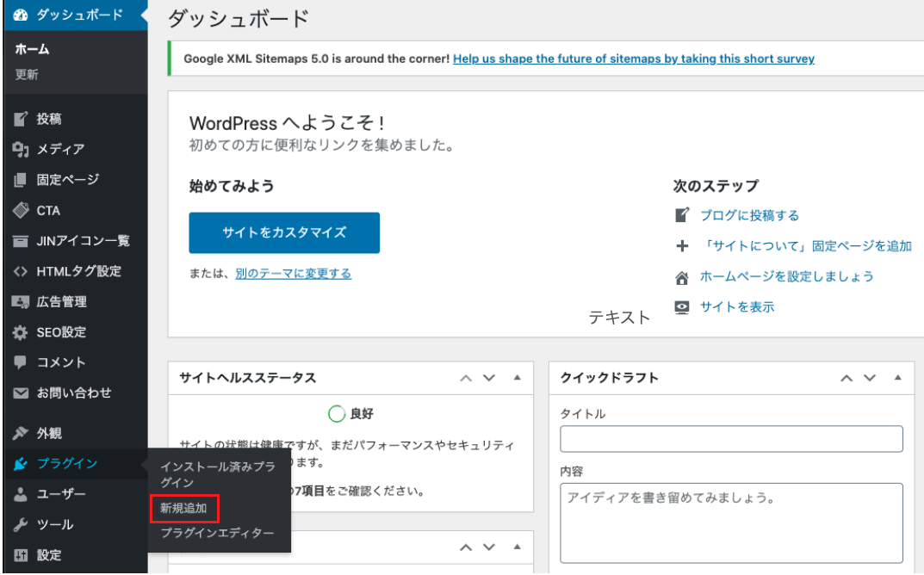The height and width of the screenshot is (575, 924).
Task: Move クイックドラフト panel up with arrow
Action: click(x=846, y=378)
